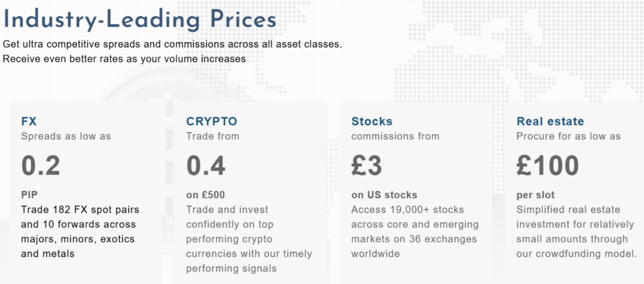644x284 pixels.
Task: Select the 'on US stocks' label
Action: coord(384,195)
